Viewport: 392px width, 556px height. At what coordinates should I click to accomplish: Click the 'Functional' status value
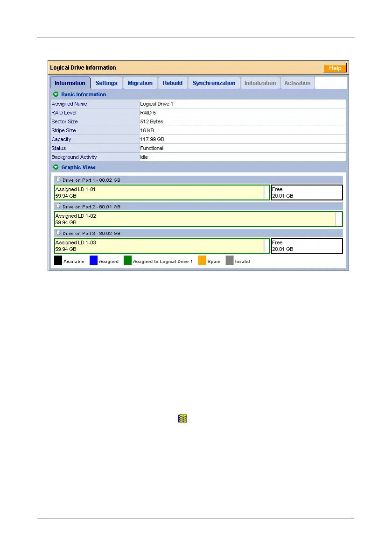coord(152,148)
